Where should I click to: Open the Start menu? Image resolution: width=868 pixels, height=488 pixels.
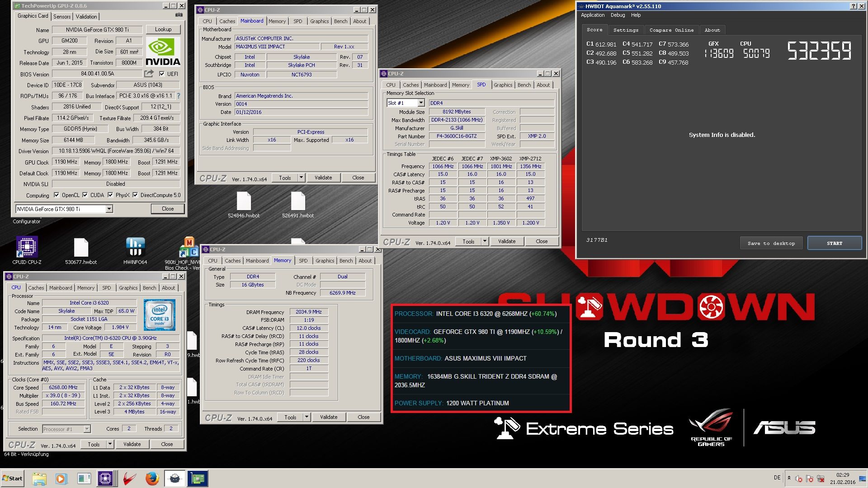point(12,479)
